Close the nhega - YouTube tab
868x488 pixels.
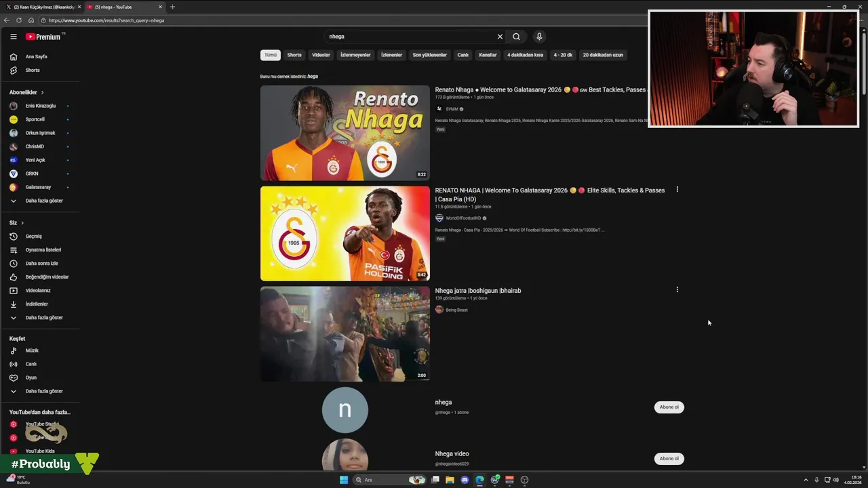(x=161, y=7)
